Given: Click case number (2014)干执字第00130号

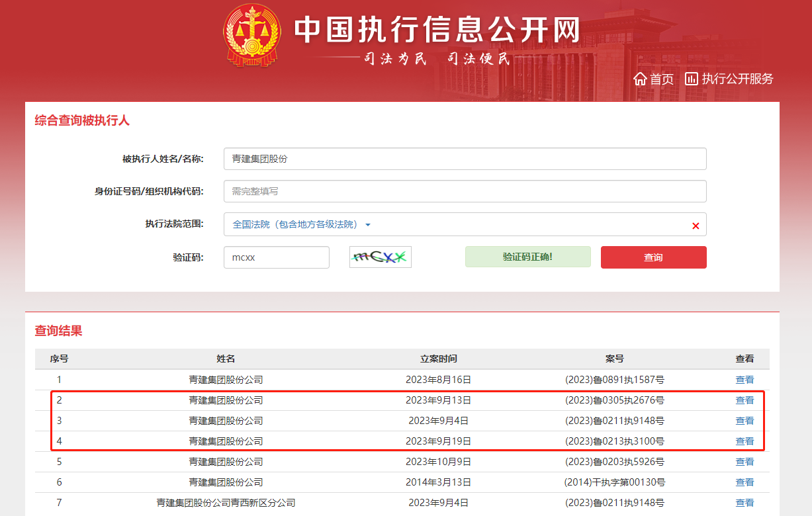Looking at the screenshot, I should tap(615, 482).
